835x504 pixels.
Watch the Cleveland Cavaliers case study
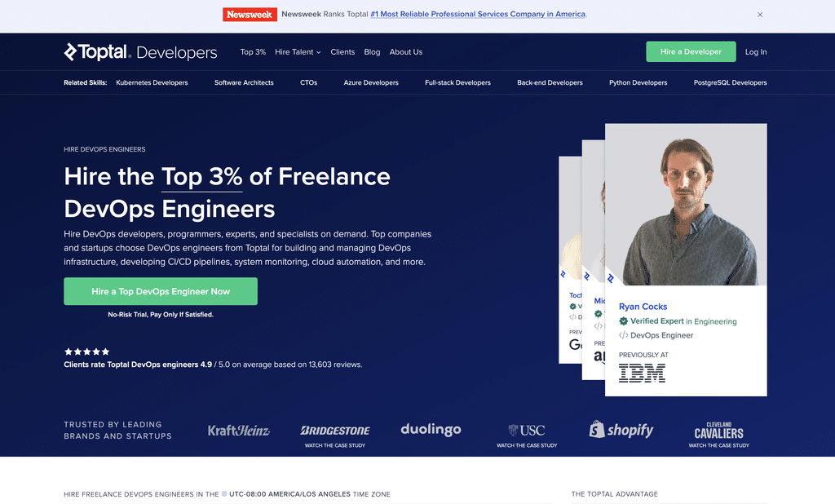[x=718, y=445]
